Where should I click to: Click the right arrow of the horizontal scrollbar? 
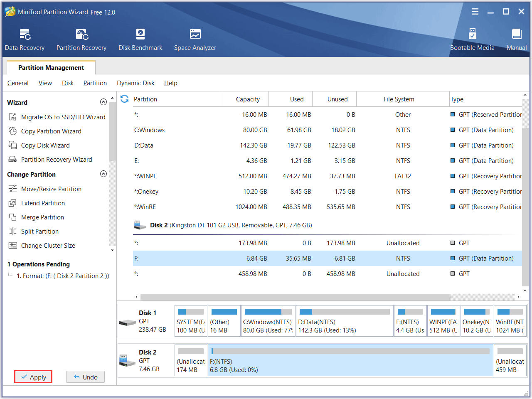pyautogui.click(x=518, y=297)
